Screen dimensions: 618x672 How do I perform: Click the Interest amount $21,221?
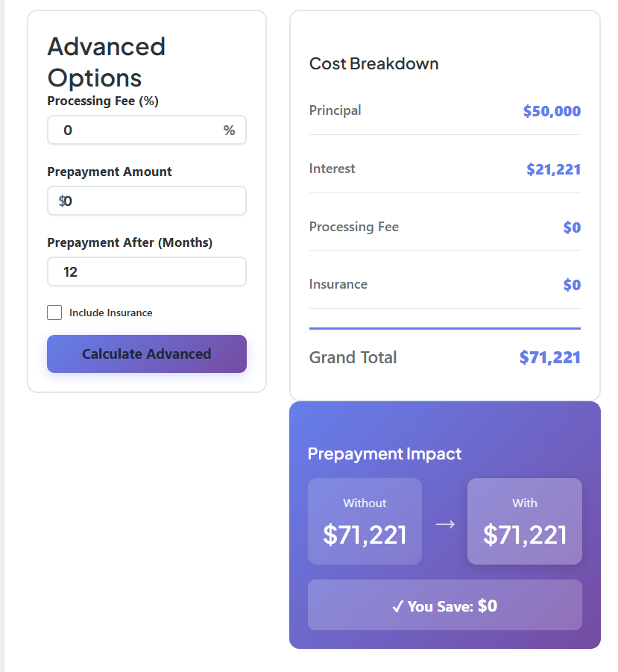click(553, 169)
